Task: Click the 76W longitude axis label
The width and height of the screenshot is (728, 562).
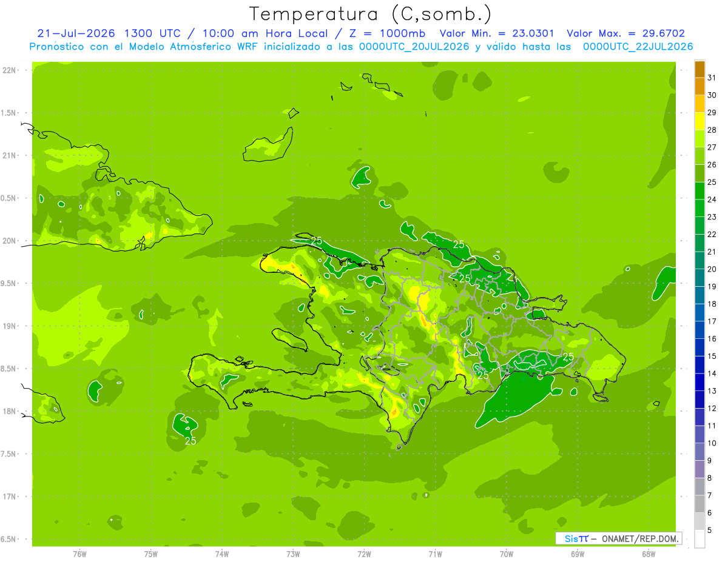Action: click(79, 554)
